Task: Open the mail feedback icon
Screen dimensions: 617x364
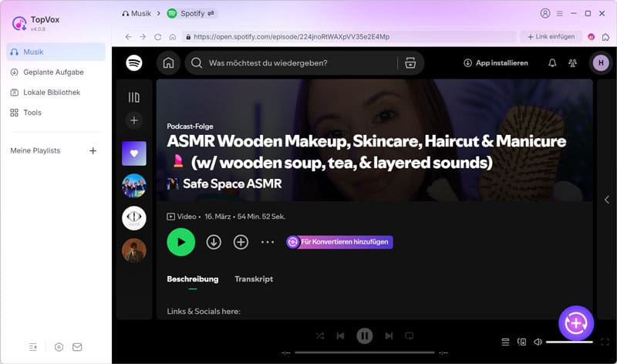Action: [77, 347]
